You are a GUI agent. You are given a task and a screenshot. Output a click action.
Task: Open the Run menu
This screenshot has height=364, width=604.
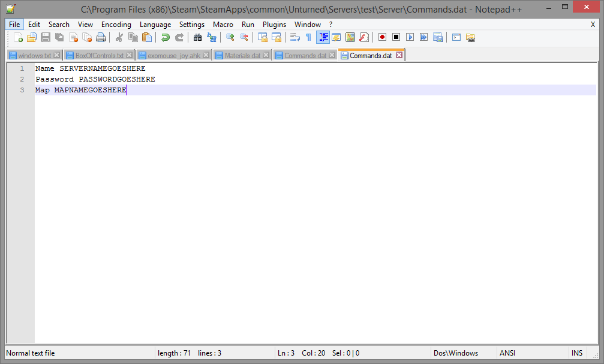pos(248,24)
